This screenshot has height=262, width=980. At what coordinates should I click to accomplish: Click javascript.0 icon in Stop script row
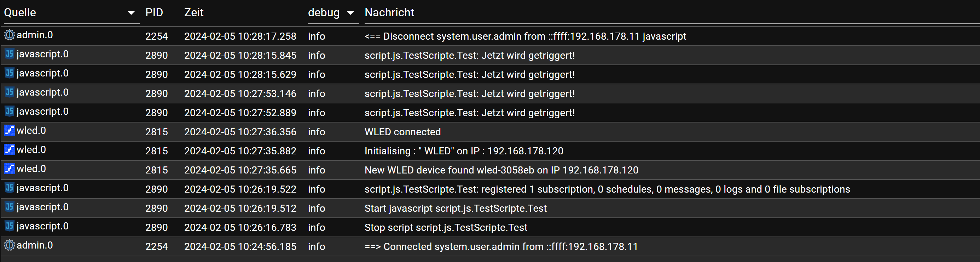[x=10, y=226]
